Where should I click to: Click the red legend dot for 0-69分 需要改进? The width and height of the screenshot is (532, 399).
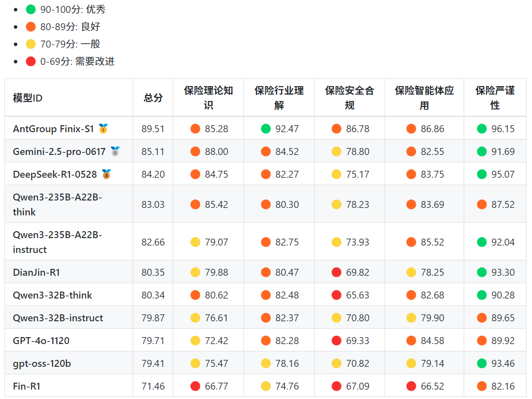point(31,61)
